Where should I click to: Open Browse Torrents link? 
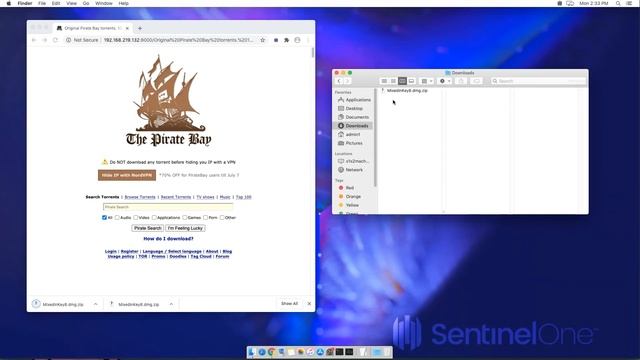140,197
